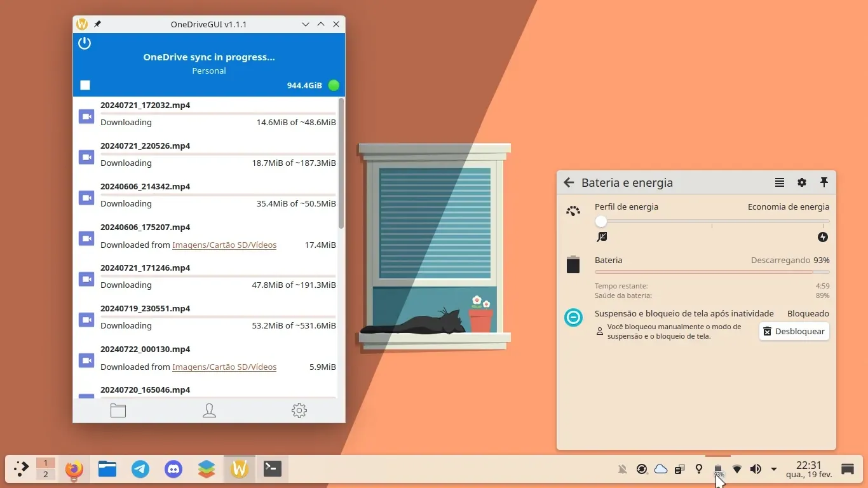Open the account profile icon in OneDriveGUI

[209, 410]
